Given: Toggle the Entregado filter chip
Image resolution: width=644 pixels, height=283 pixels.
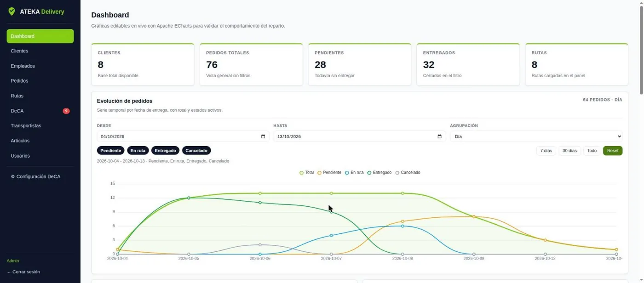Looking at the screenshot, I should pyautogui.click(x=166, y=151).
